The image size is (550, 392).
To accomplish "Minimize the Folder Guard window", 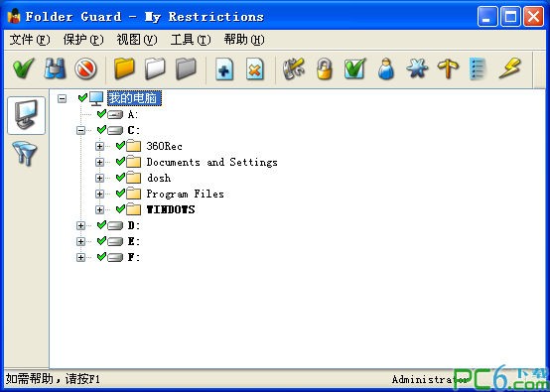I will 486,17.
